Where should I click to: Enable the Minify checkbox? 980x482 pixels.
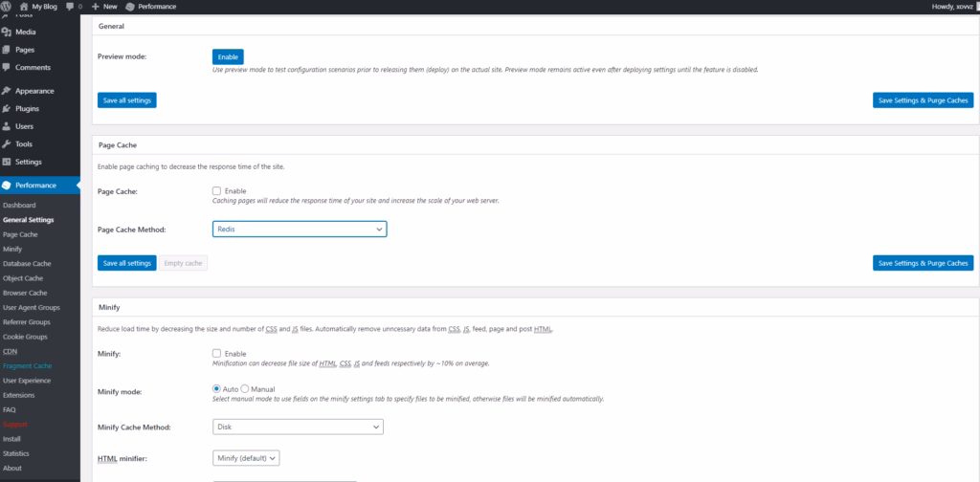(x=217, y=354)
